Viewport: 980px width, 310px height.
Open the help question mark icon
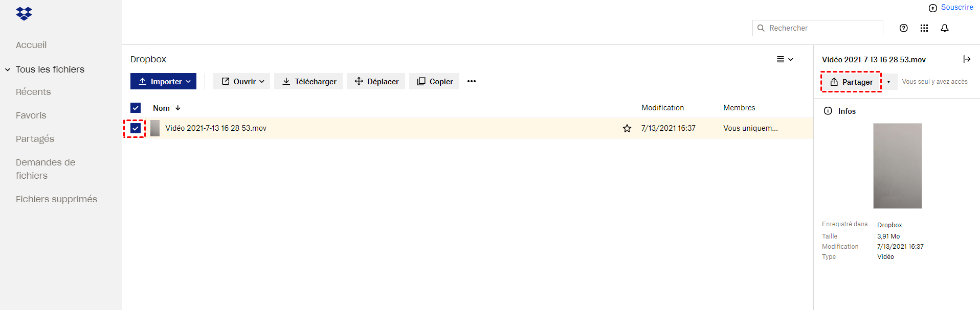904,28
